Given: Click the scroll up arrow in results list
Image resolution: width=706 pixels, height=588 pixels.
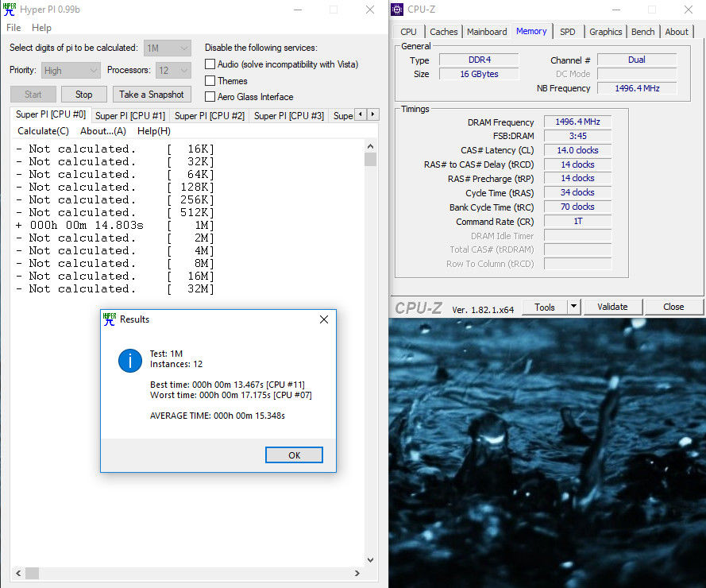Looking at the screenshot, I should click(370, 146).
